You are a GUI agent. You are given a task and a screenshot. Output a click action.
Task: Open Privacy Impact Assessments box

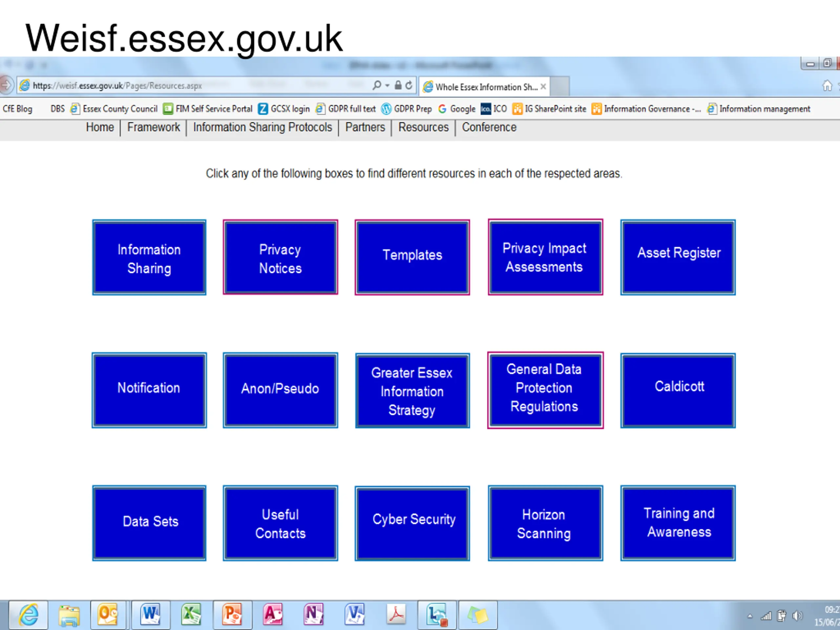[x=545, y=257]
